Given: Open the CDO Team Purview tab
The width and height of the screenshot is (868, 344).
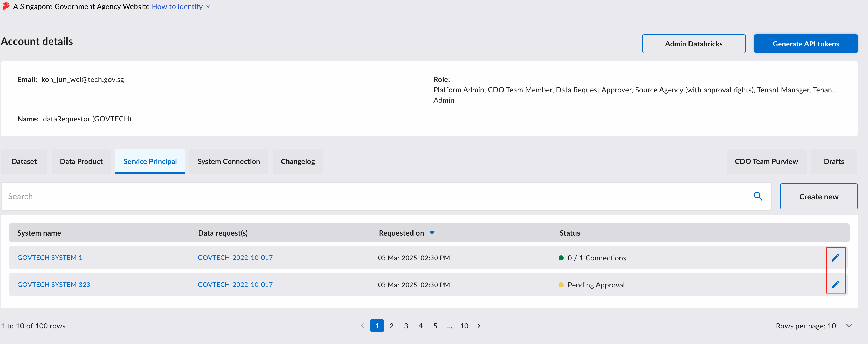Looking at the screenshot, I should coord(766,161).
